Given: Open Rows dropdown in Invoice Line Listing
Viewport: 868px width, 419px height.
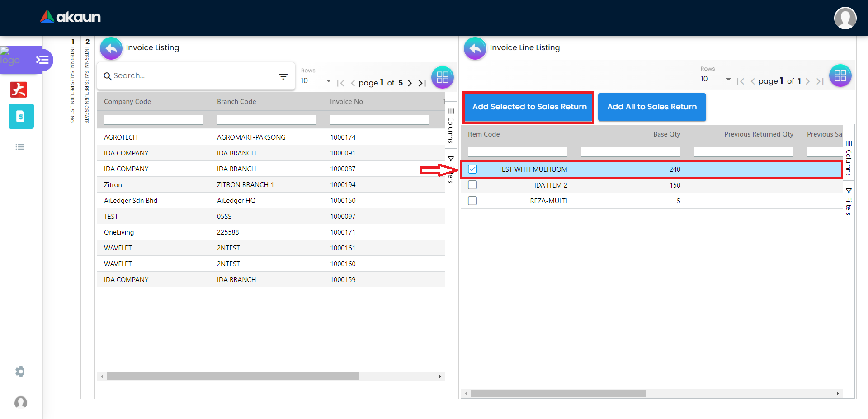Looking at the screenshot, I should click(x=716, y=79).
